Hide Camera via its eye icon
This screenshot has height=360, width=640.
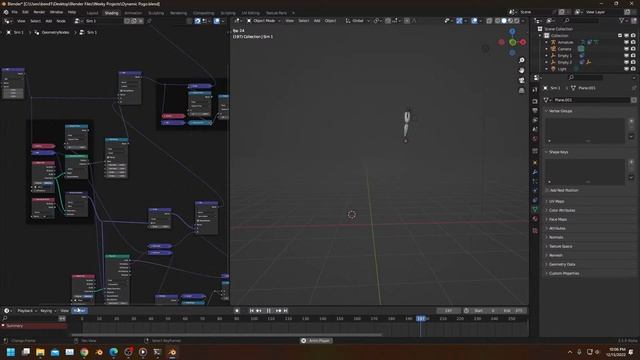627,49
